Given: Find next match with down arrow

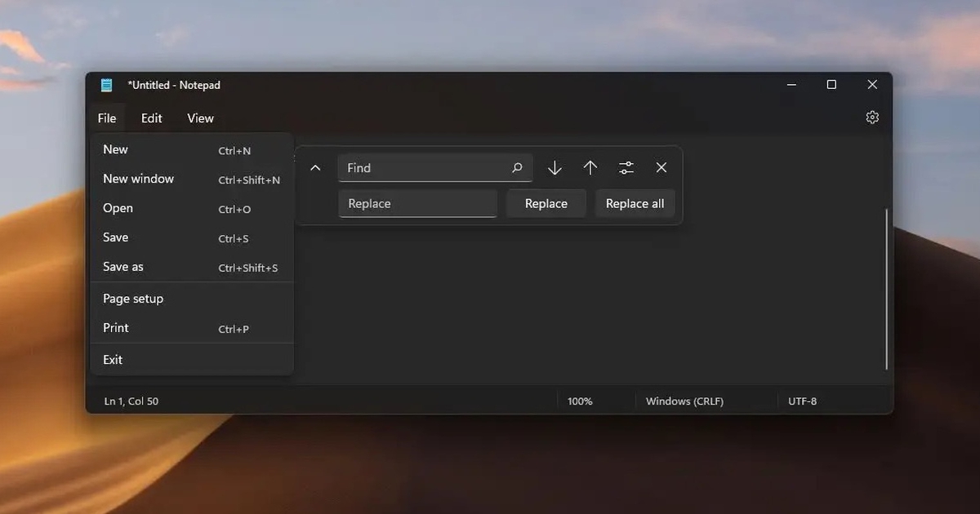Looking at the screenshot, I should pos(555,168).
